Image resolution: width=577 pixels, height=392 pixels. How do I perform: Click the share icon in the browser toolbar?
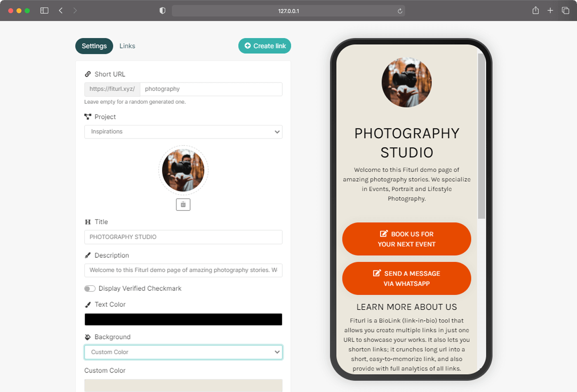point(535,10)
